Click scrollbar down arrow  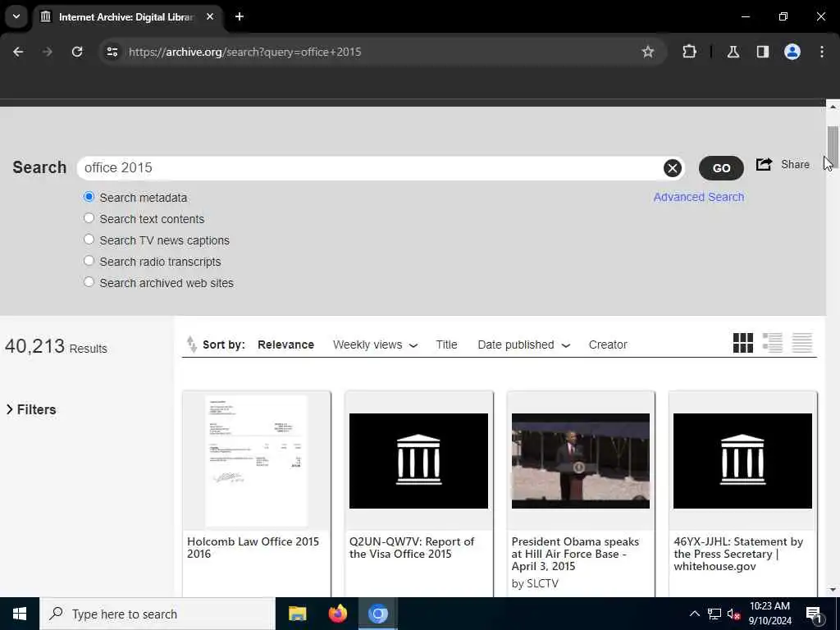click(833, 590)
